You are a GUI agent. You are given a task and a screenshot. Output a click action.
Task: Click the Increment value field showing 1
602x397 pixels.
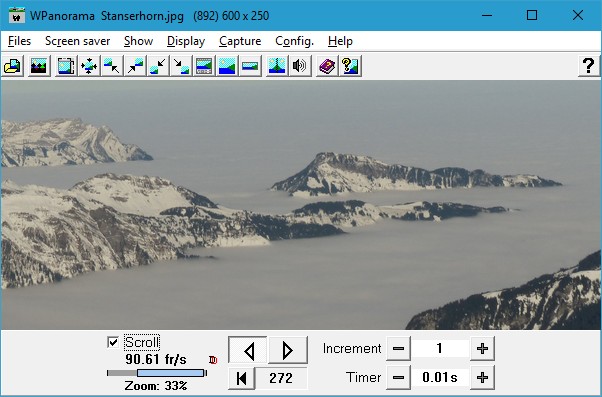(x=440, y=349)
